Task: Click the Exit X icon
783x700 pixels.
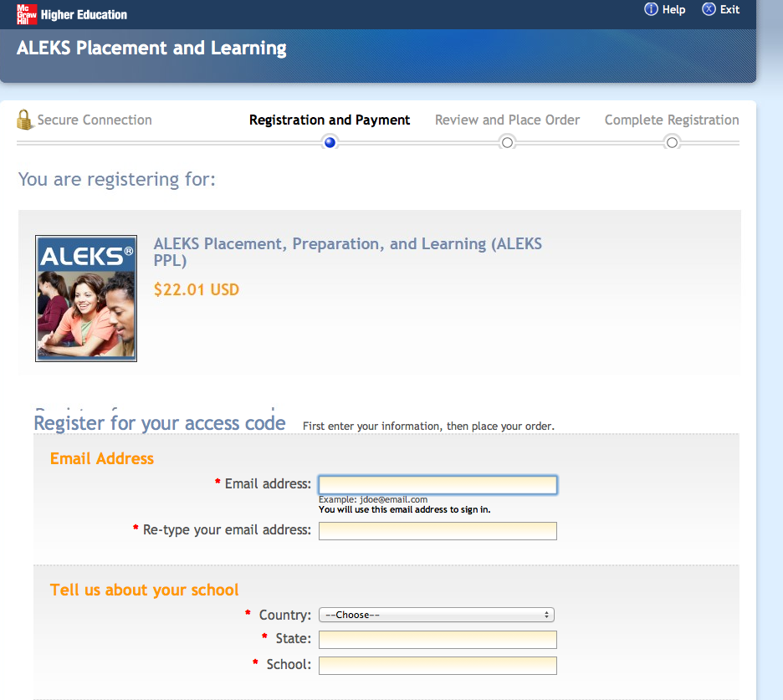Action: pos(709,9)
